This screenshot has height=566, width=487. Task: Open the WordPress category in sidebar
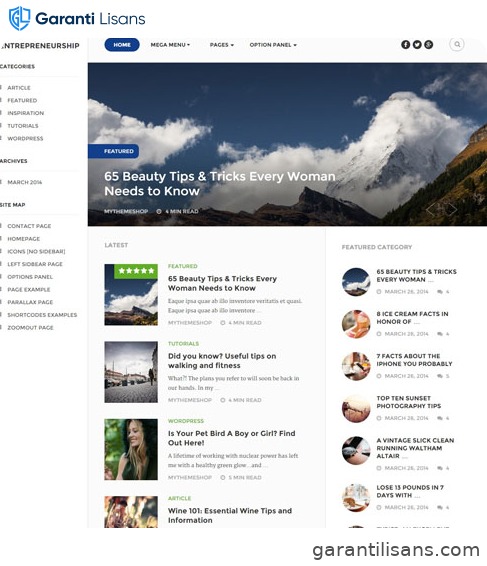click(x=25, y=138)
